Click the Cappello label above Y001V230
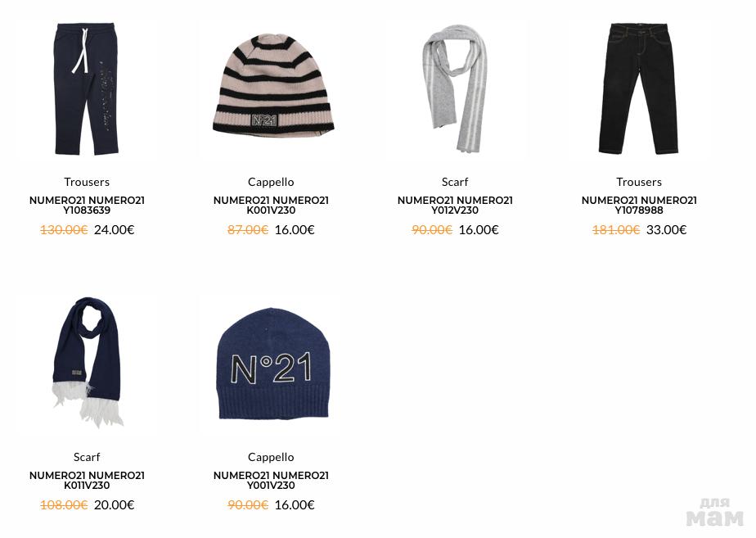This screenshot has width=756, height=538. coord(271,457)
